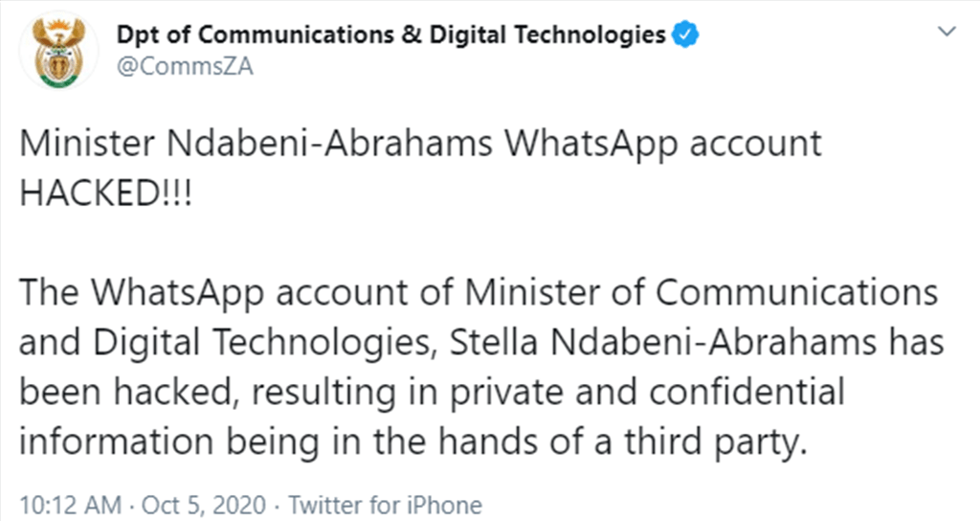The width and height of the screenshot is (980, 521).
Task: Open the tweet options chevron menu
Action: (947, 33)
